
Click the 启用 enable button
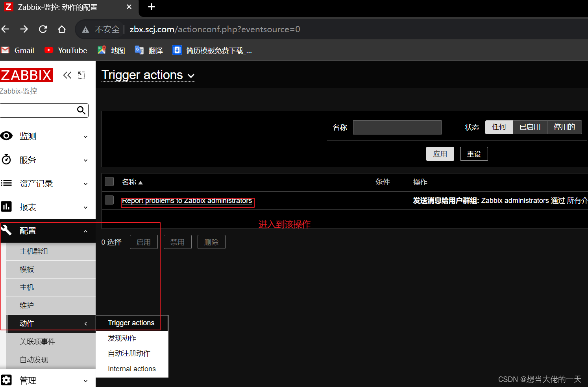[144, 242]
